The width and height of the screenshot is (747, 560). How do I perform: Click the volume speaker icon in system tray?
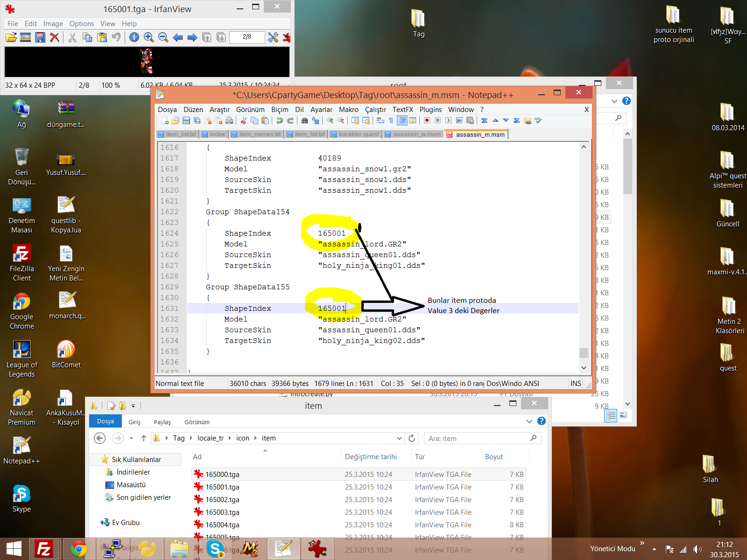[697, 549]
